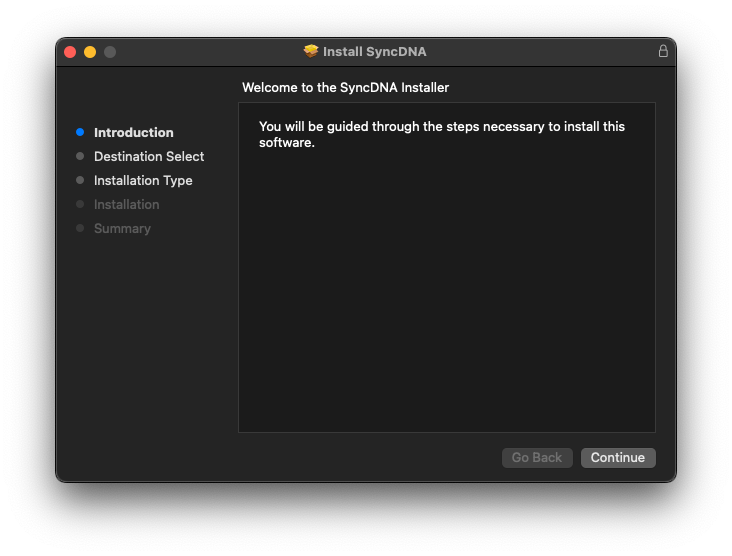Image resolution: width=732 pixels, height=556 pixels.
Task: Select the Introduction step in the sidebar
Action: [x=134, y=133]
